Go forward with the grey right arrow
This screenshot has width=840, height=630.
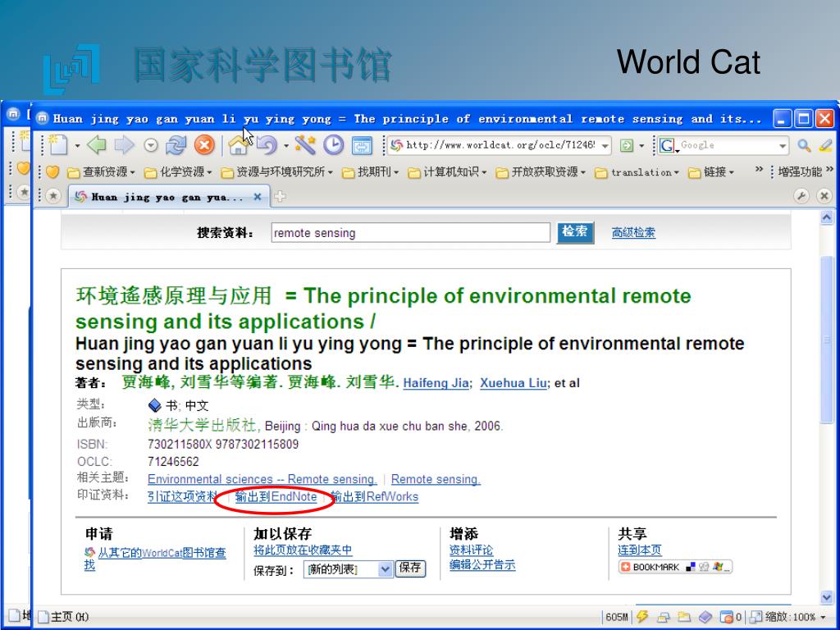click(125, 144)
